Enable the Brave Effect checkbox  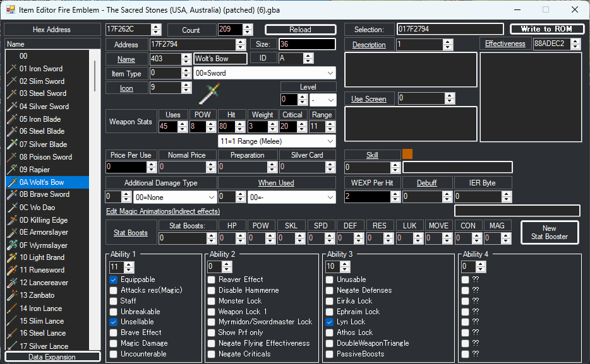[x=114, y=332]
